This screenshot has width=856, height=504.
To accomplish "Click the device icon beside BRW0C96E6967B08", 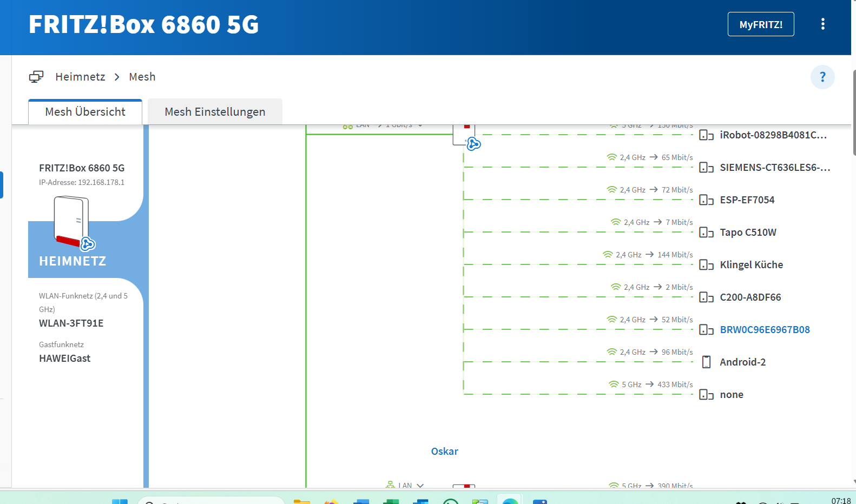I will pyautogui.click(x=706, y=329).
